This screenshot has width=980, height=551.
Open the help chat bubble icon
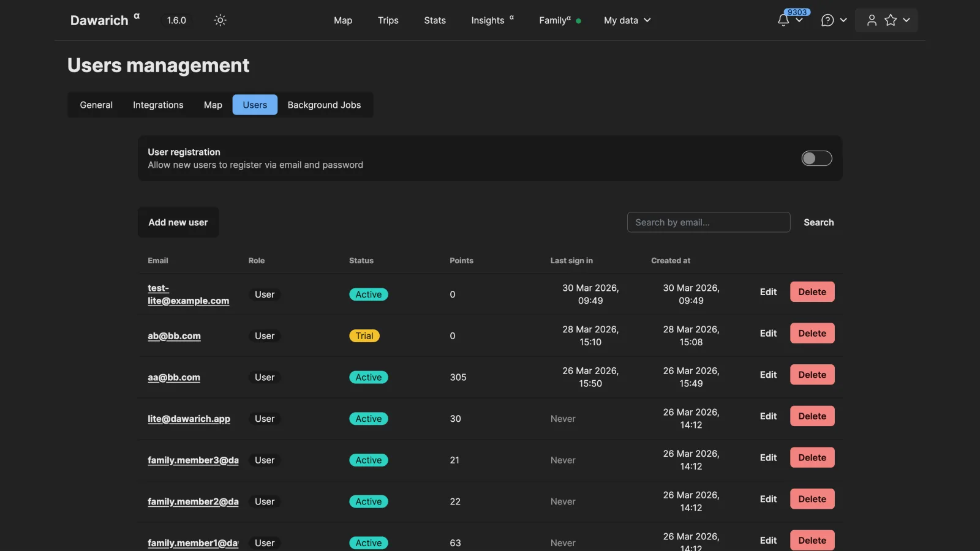[x=827, y=20]
